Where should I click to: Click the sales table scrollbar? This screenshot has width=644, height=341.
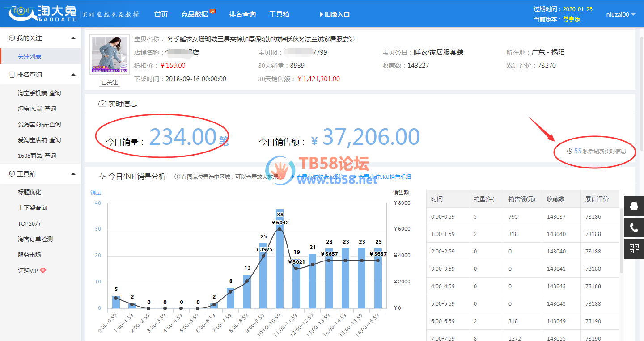[x=622, y=241]
